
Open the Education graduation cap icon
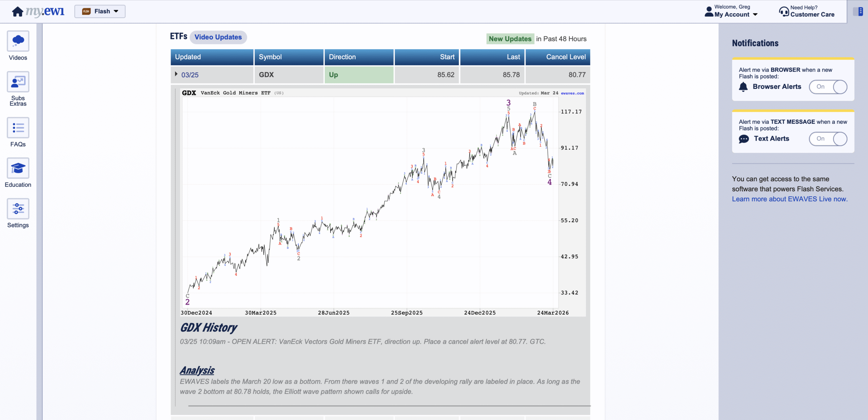coord(18,168)
